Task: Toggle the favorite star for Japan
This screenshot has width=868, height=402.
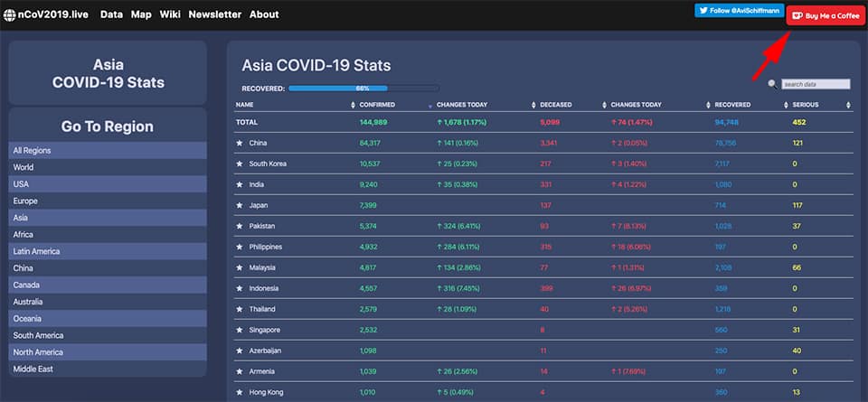Action: 240,205
